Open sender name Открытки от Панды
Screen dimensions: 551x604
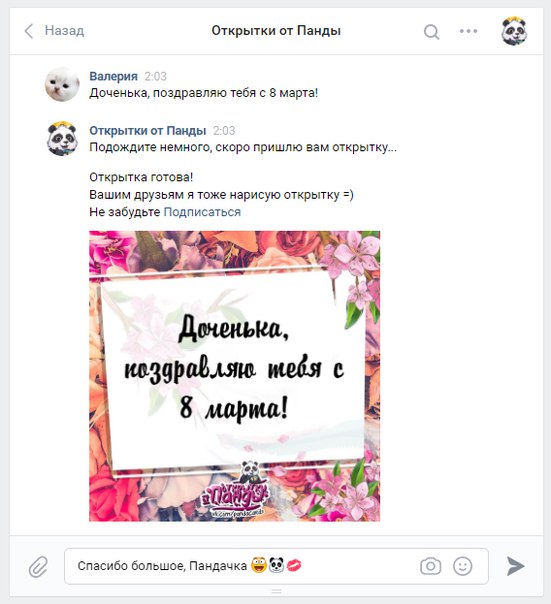tap(148, 131)
